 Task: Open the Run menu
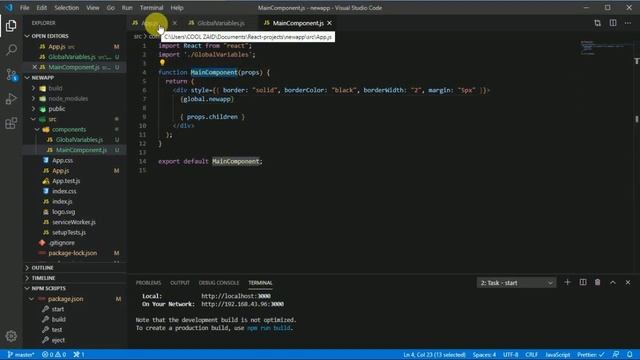[x=127, y=8]
